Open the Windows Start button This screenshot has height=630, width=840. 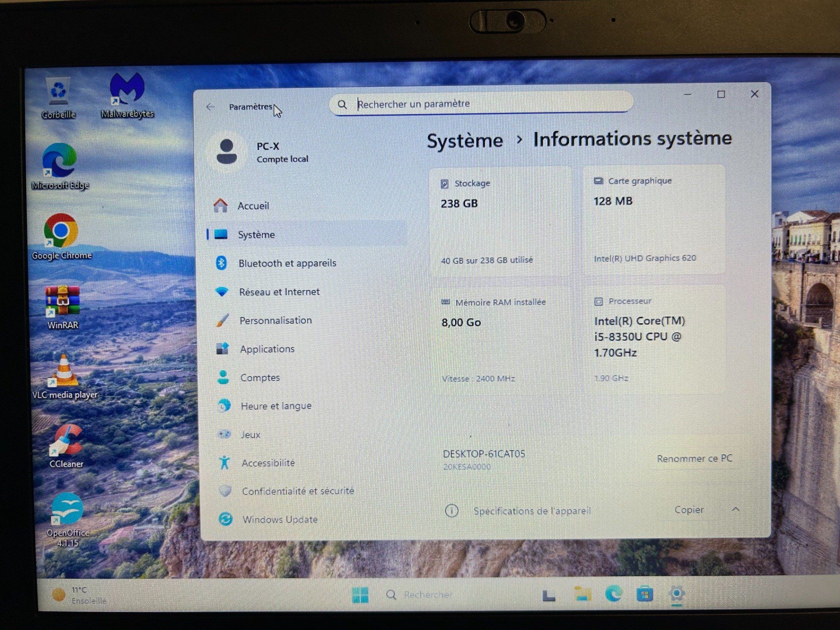click(x=360, y=595)
